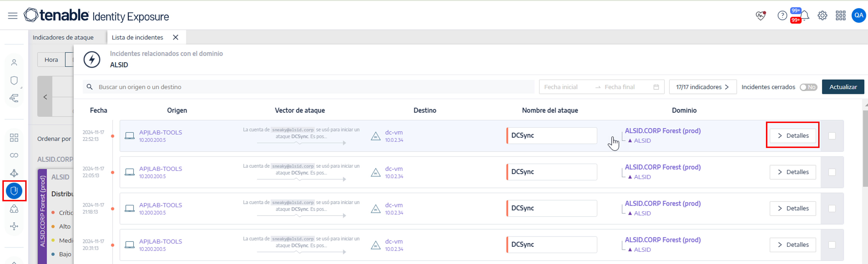Check the box for the 22:05:13 incident
Image resolution: width=868 pixels, height=264 pixels.
(x=832, y=172)
